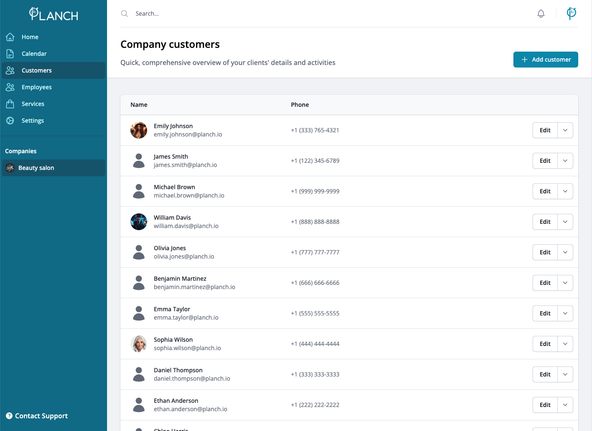
Task: Expand the dropdown next to Emily Johnson's Edit
Action: 565,130
